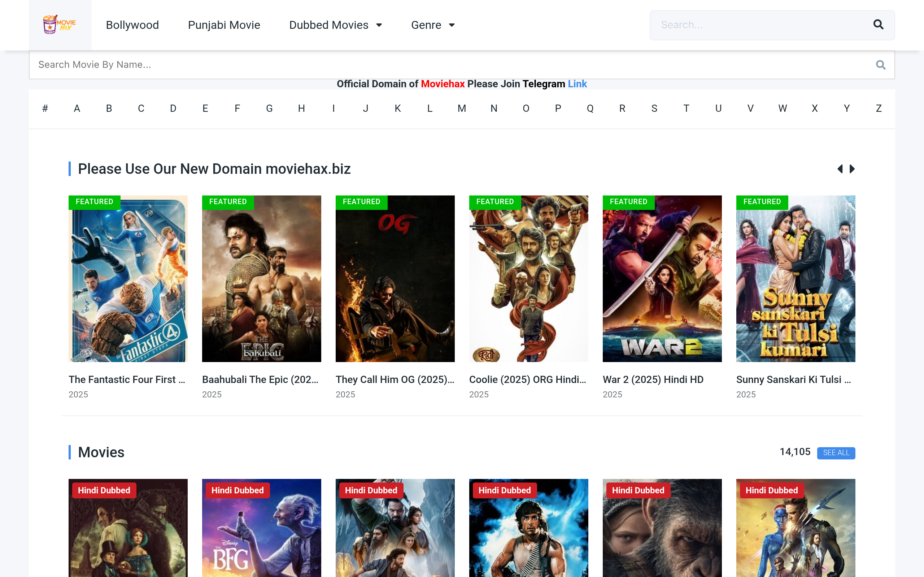Select the Punjabi Movie menu item
The width and height of the screenshot is (924, 577).
(x=224, y=25)
